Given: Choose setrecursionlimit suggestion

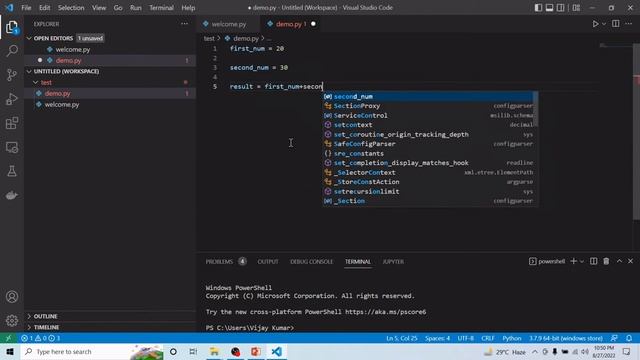Looking at the screenshot, I should pyautogui.click(x=428, y=191).
